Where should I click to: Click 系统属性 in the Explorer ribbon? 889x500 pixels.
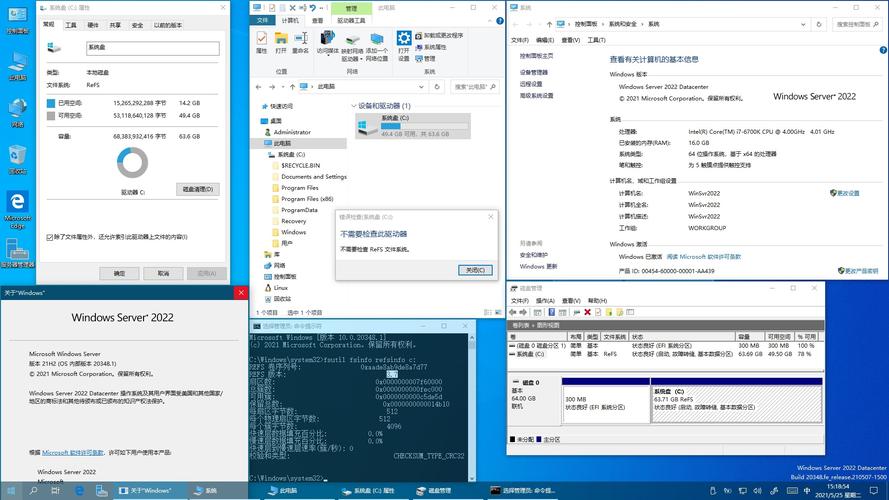point(431,47)
